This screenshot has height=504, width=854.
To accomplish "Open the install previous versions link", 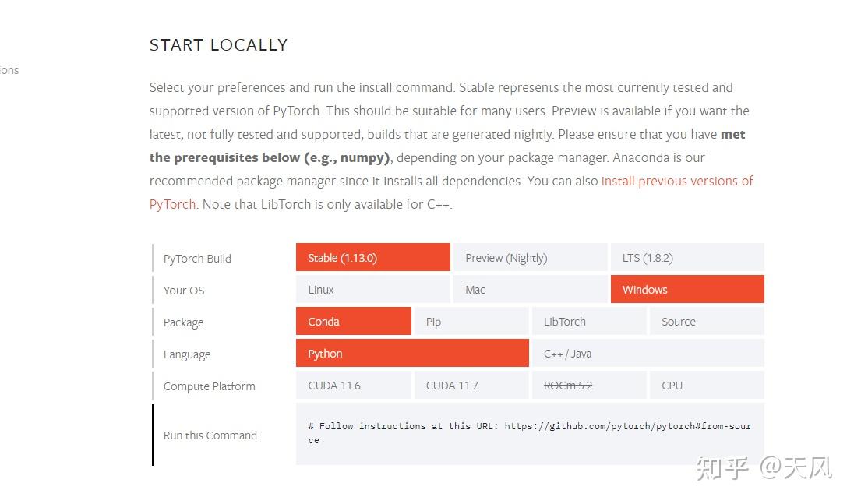I will (x=676, y=181).
